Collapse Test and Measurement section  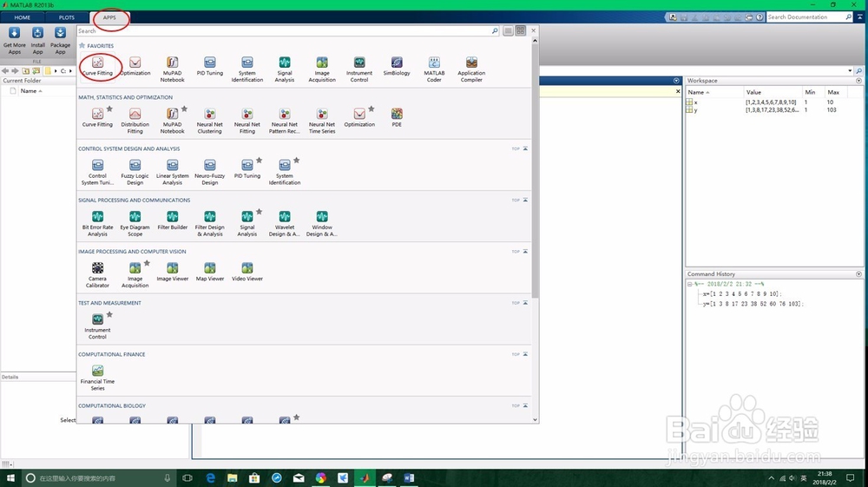pyautogui.click(x=525, y=303)
